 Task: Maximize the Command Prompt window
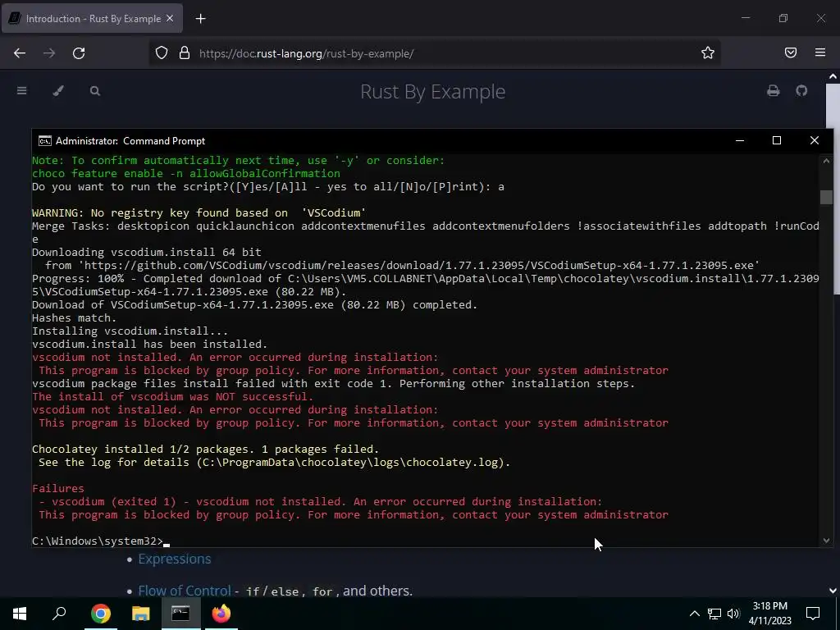[x=777, y=141]
